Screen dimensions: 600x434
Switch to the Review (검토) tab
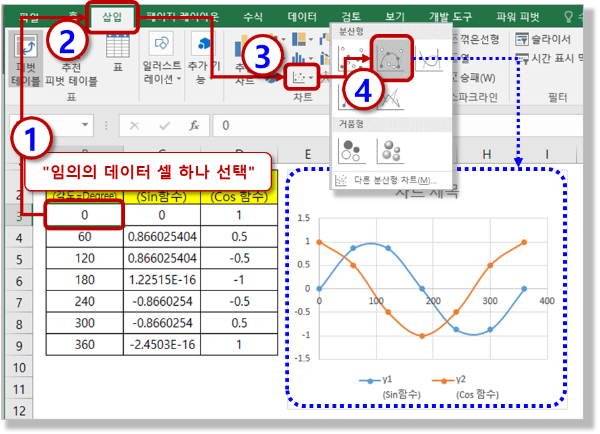tap(351, 17)
